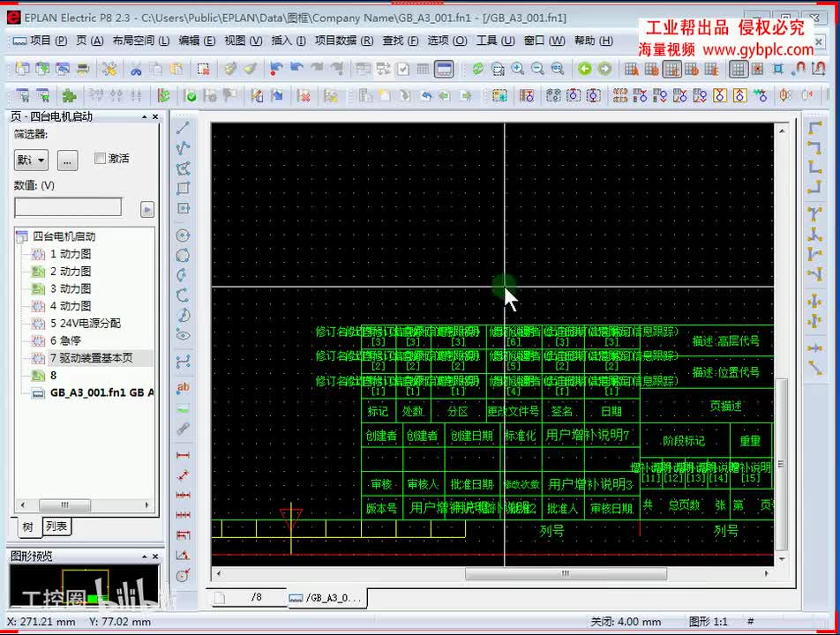The height and width of the screenshot is (635, 840).
Task: Toggle the grid display button
Action: coord(739,69)
